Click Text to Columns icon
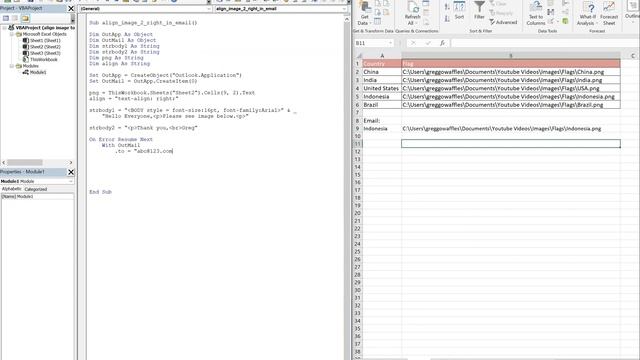Viewport: 640px width, 360px height. [536, 13]
